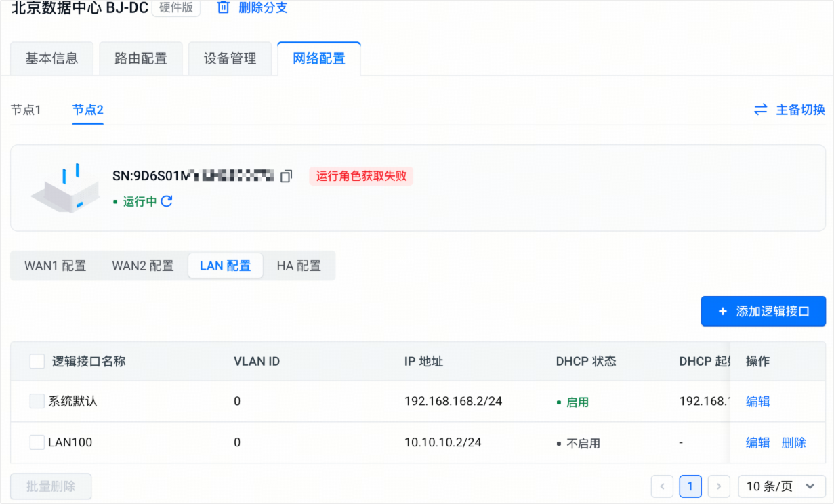Click the DHCP 状态 column header
834x504 pixels.
(586, 361)
